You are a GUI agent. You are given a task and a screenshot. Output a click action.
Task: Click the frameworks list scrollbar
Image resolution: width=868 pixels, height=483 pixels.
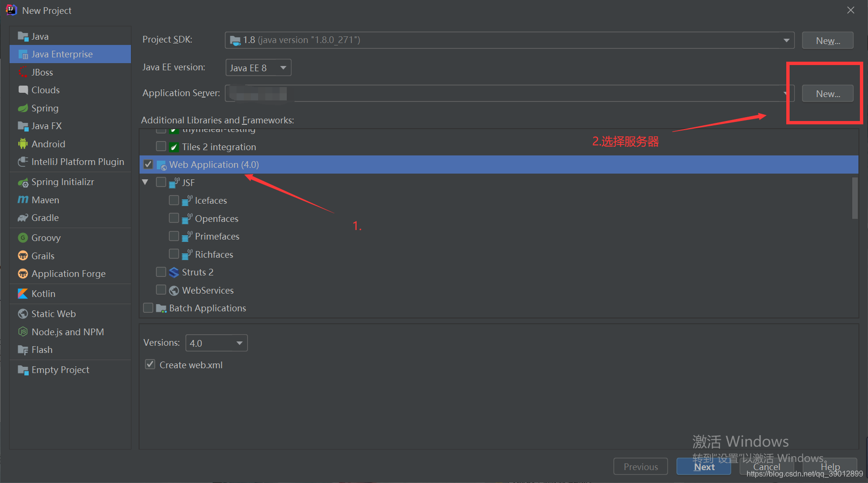click(855, 198)
